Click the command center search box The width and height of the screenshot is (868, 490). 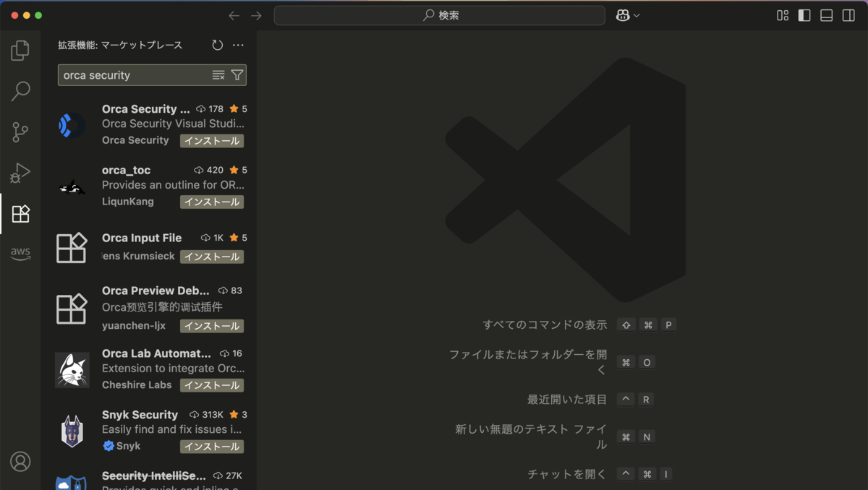coord(439,15)
